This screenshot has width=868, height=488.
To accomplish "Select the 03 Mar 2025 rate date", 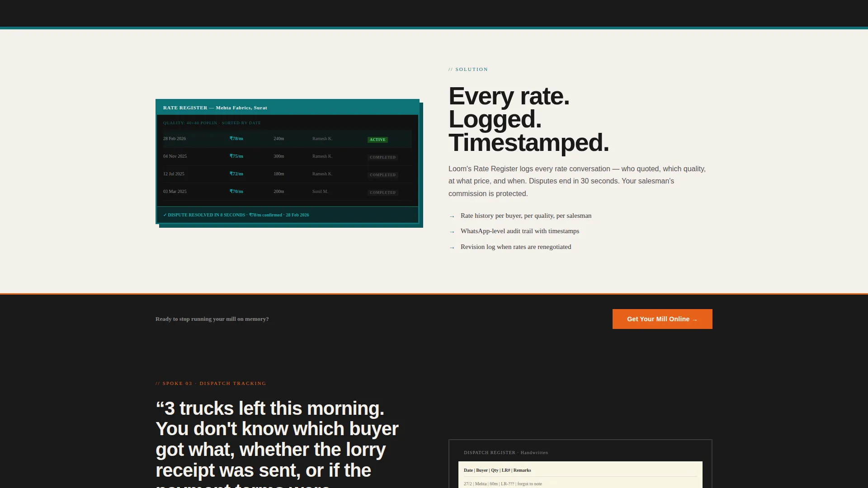I will (x=175, y=192).
